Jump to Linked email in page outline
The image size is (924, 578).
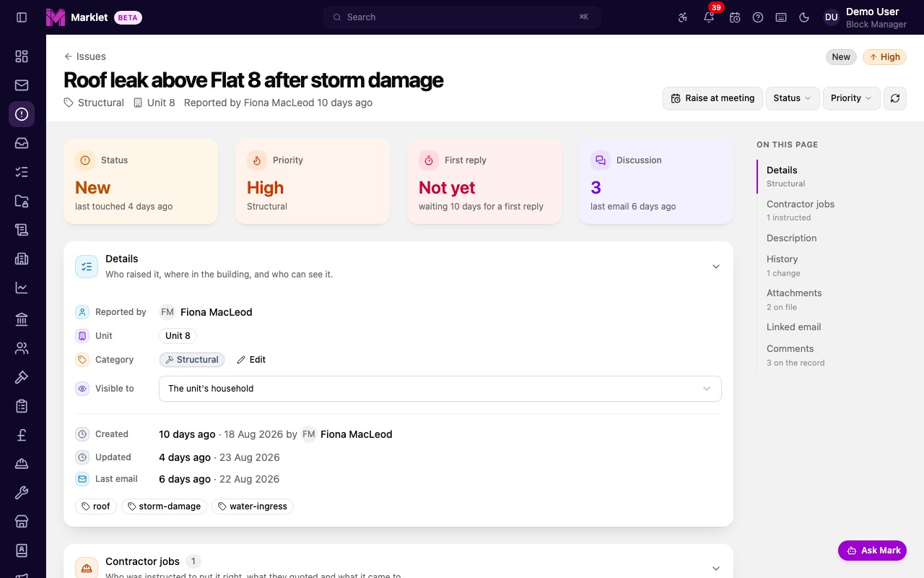(794, 327)
